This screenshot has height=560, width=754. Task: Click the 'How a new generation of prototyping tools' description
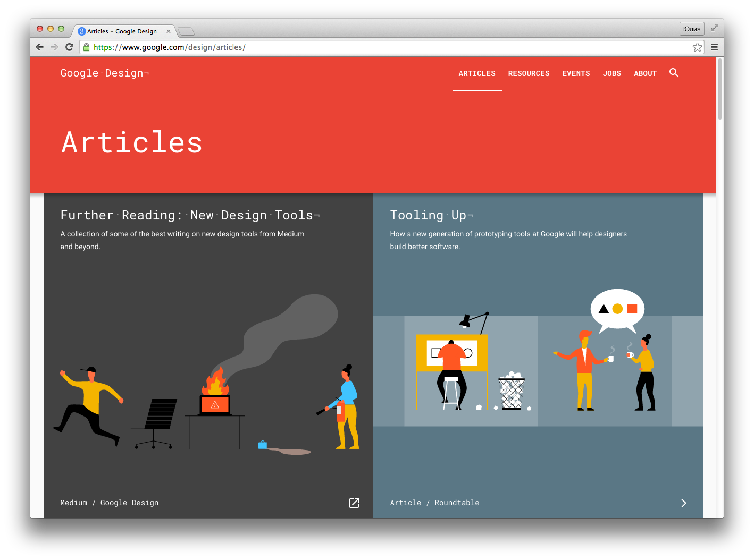tap(508, 240)
